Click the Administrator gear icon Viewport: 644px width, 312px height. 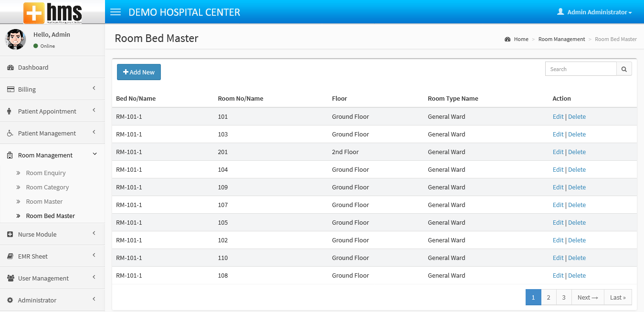click(x=11, y=301)
